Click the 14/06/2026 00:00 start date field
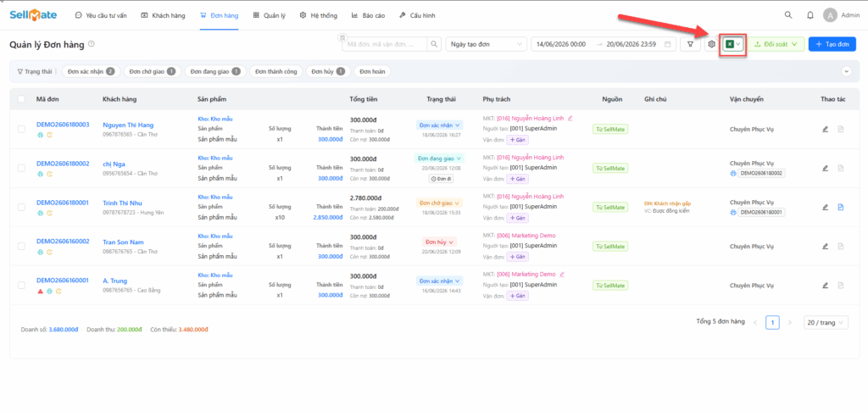This screenshot has height=412, width=868. pyautogui.click(x=560, y=44)
